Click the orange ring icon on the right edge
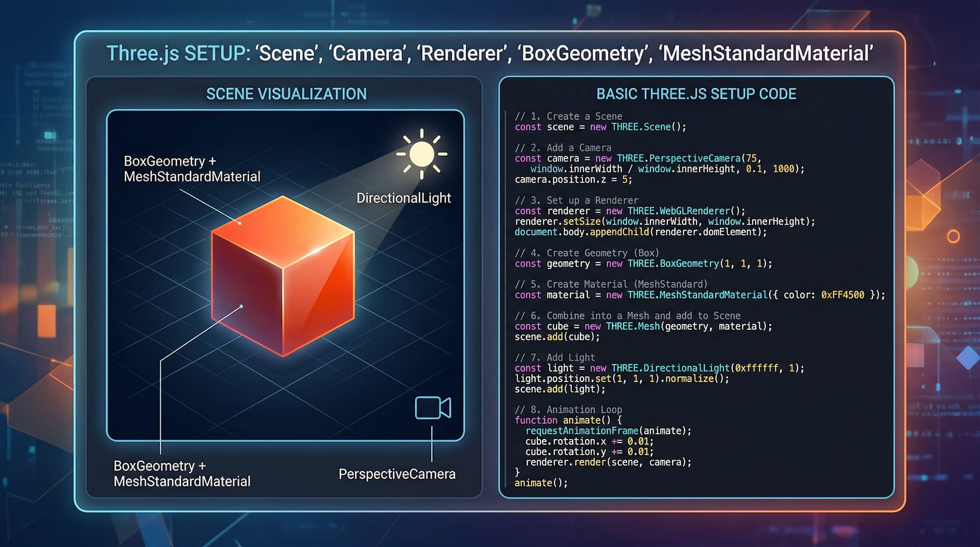This screenshot has width=980, height=547. (x=953, y=237)
